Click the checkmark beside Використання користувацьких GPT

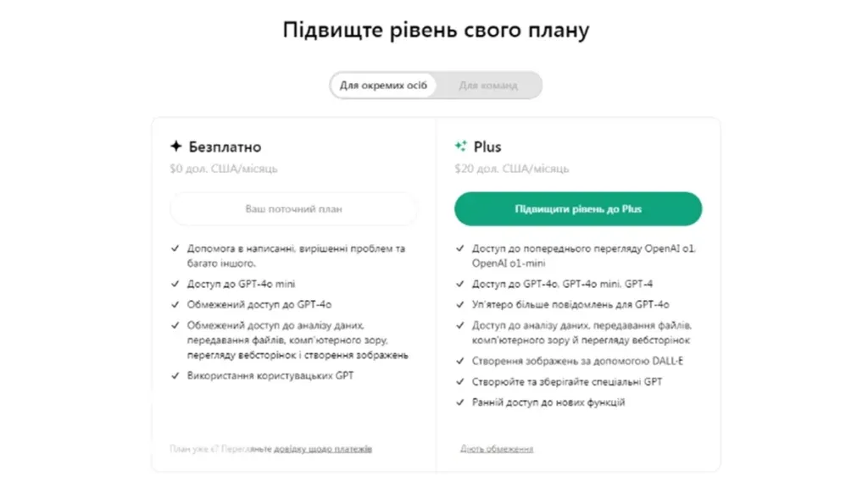click(175, 375)
